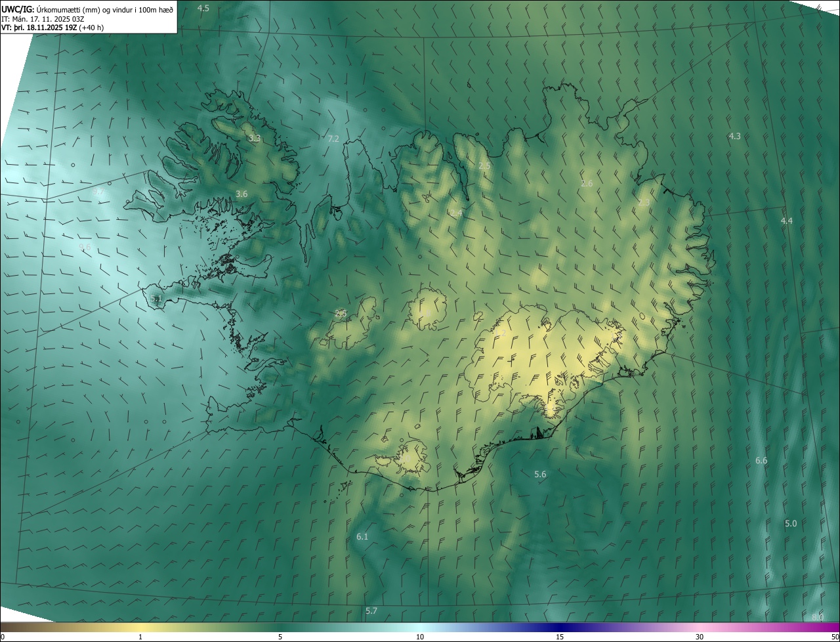Viewport: 840px width, 642px height.
Task: Click the 4.3 value label
Action: click(x=734, y=136)
